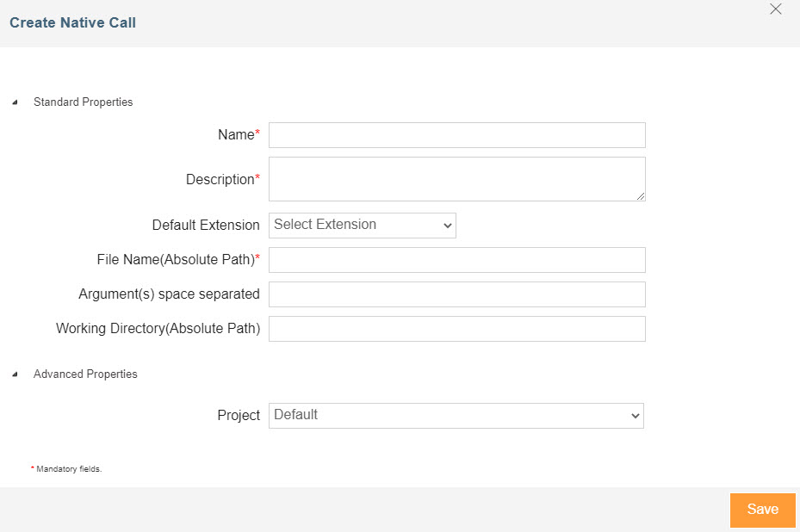This screenshot has width=800, height=532.
Task: Close the Create Native Call dialog
Action: [775, 9]
